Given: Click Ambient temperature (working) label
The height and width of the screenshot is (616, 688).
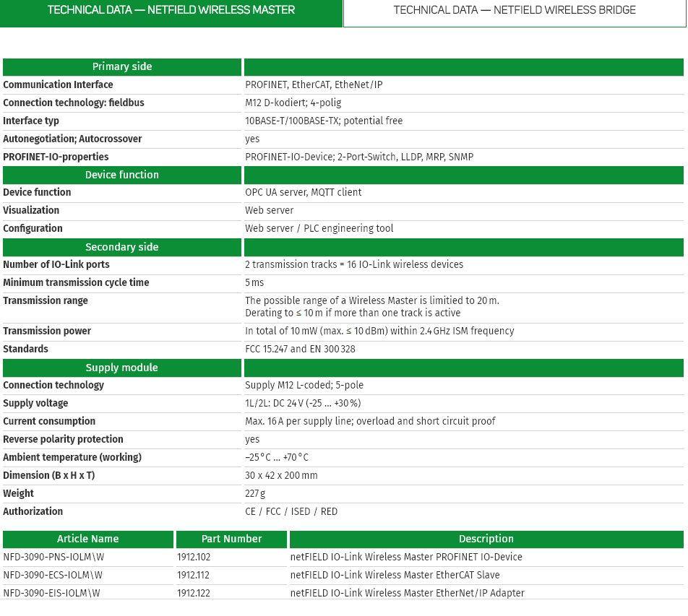Looking at the screenshot, I should pyautogui.click(x=72, y=457).
